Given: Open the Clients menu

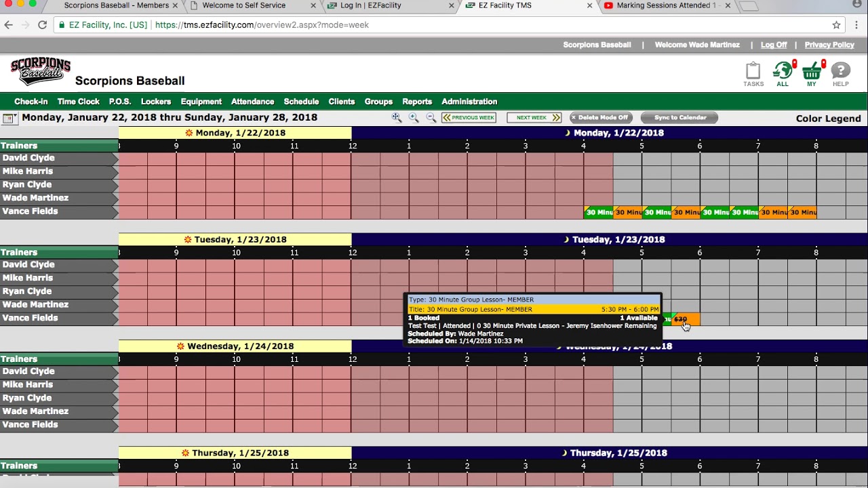Looking at the screenshot, I should [342, 102].
